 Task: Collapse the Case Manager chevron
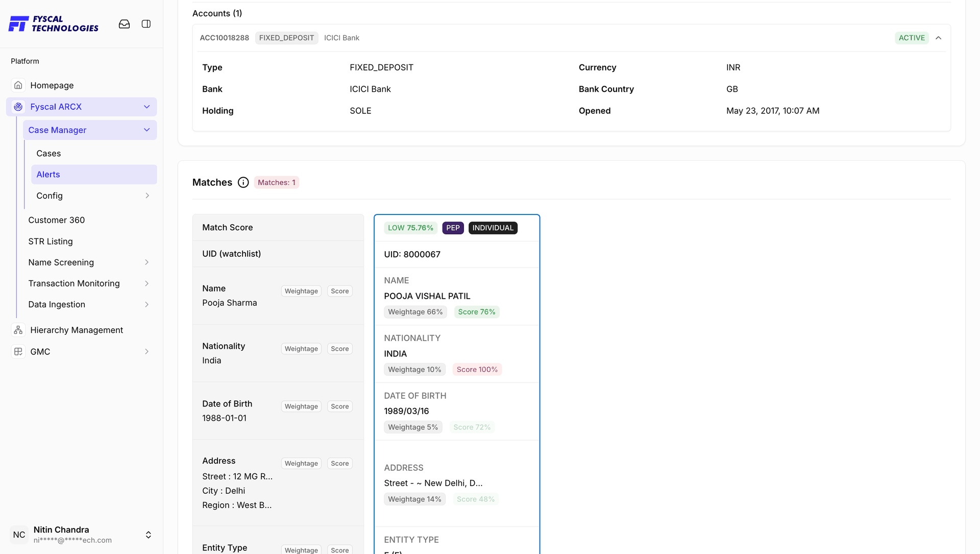[147, 130]
